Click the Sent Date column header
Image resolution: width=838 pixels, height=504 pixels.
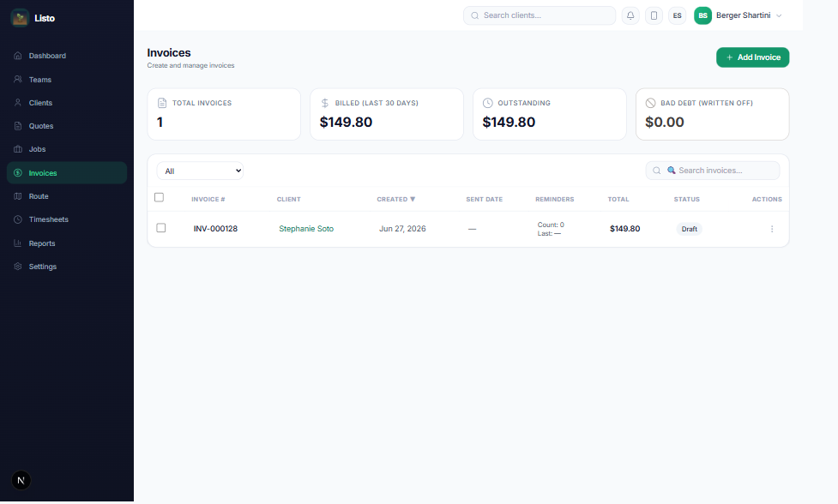point(485,199)
